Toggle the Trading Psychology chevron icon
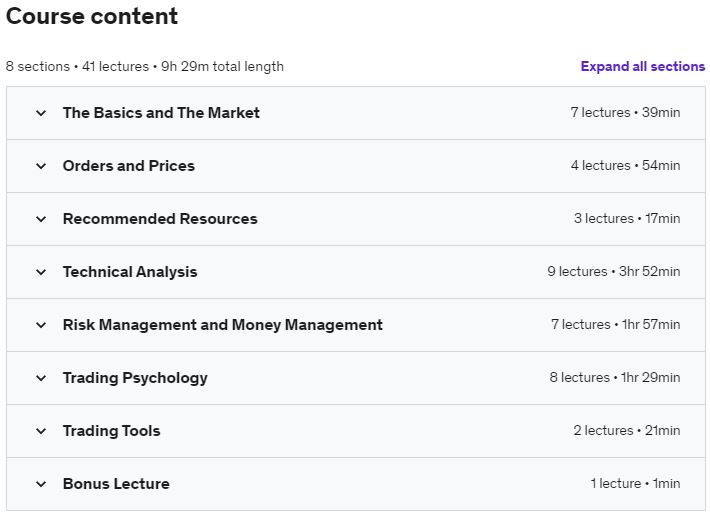 (x=41, y=378)
